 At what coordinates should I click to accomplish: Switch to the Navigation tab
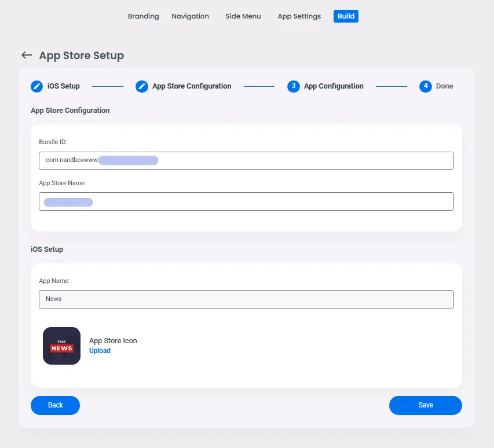click(191, 16)
